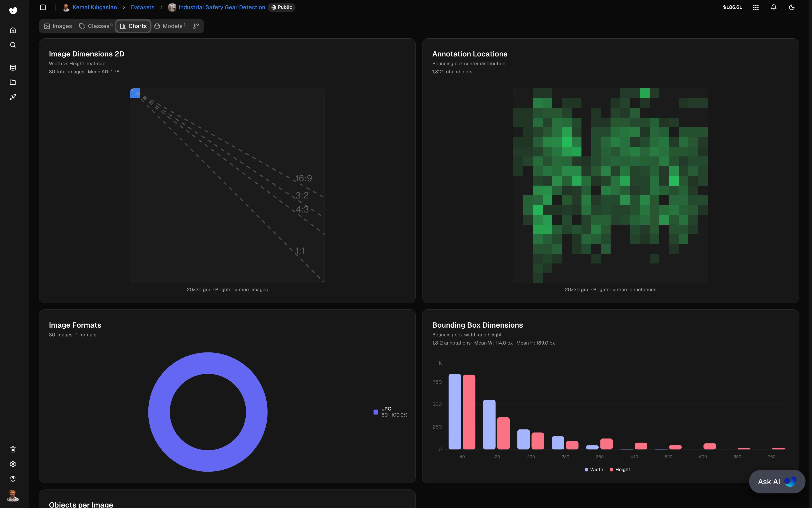812x508 pixels.
Task: Open Settings gear in the sidebar
Action: (13, 464)
